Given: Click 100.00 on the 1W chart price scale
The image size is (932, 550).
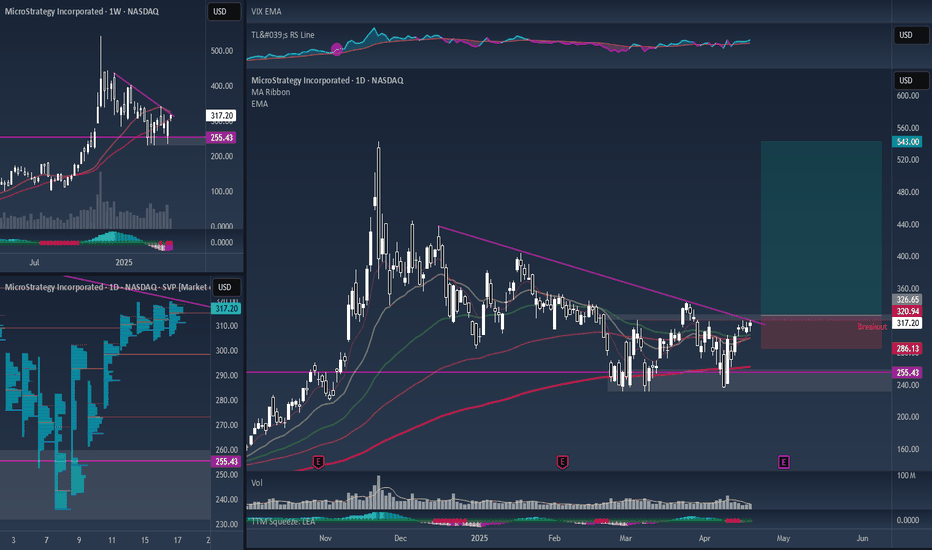Looking at the screenshot, I should [222, 191].
